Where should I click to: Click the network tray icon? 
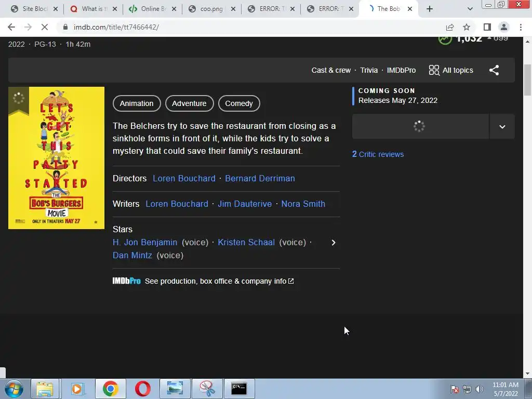pyautogui.click(x=467, y=389)
